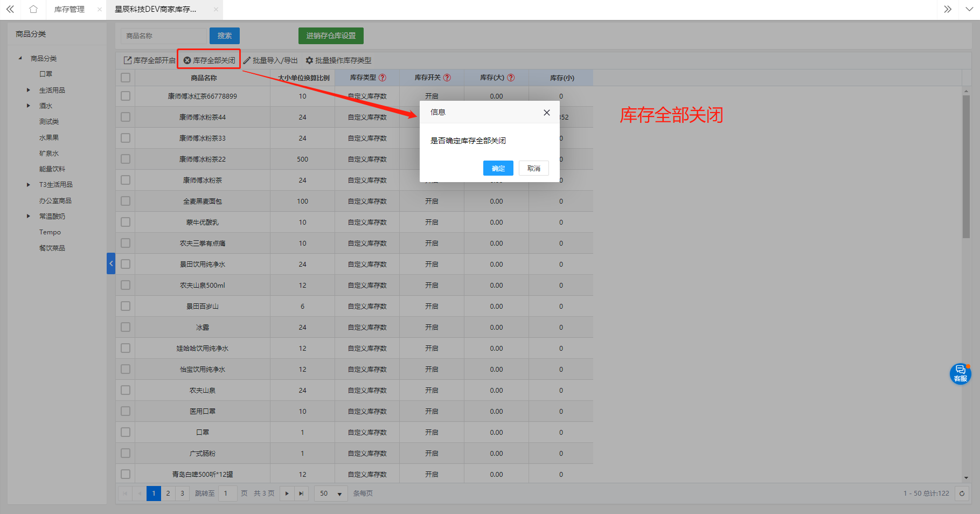Switch to the 库存管理 tab
Screen dimensions: 980x514
pyautogui.click(x=69, y=9)
